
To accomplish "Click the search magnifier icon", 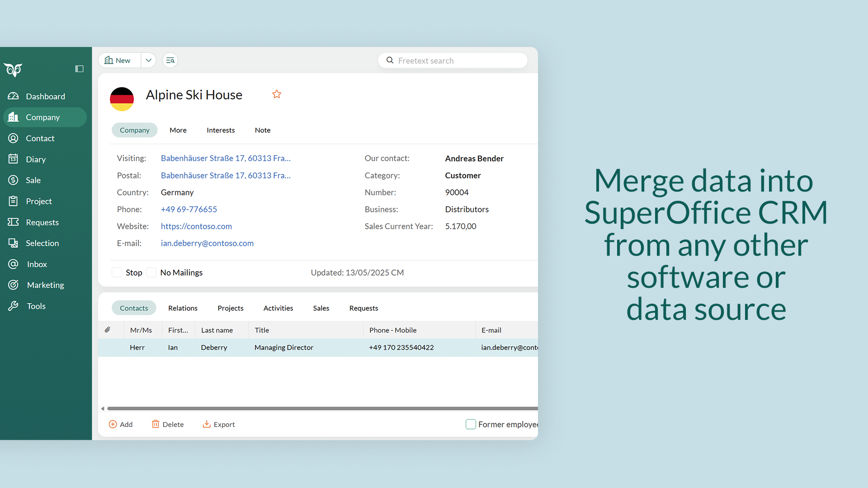I will tap(390, 60).
